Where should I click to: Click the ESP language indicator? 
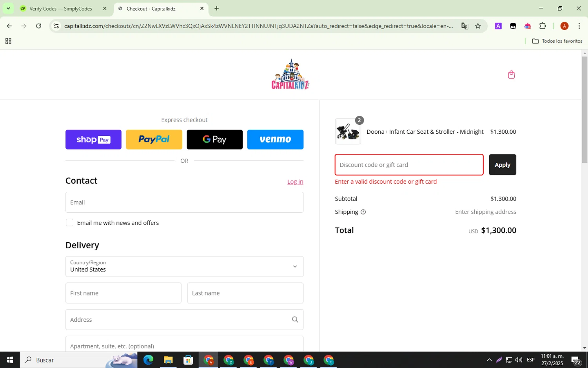point(531,360)
